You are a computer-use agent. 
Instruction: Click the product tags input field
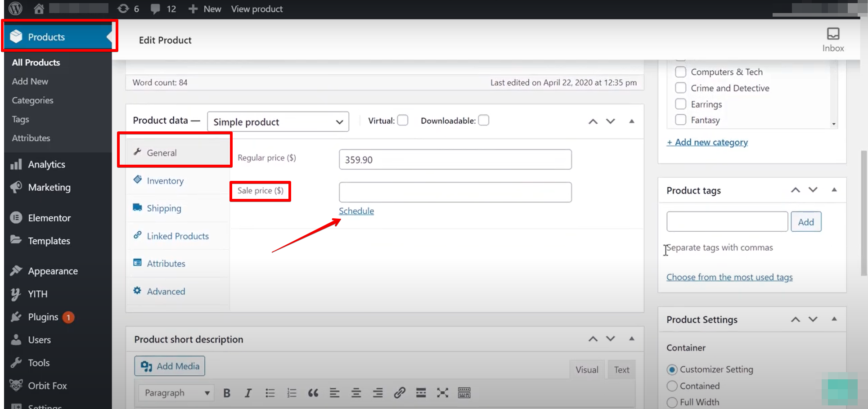(x=727, y=221)
